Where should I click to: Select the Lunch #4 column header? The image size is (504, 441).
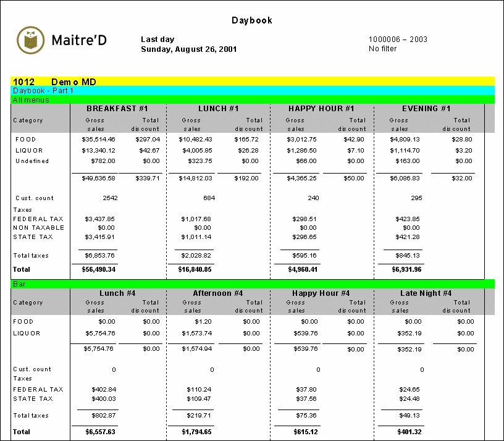tap(117, 293)
